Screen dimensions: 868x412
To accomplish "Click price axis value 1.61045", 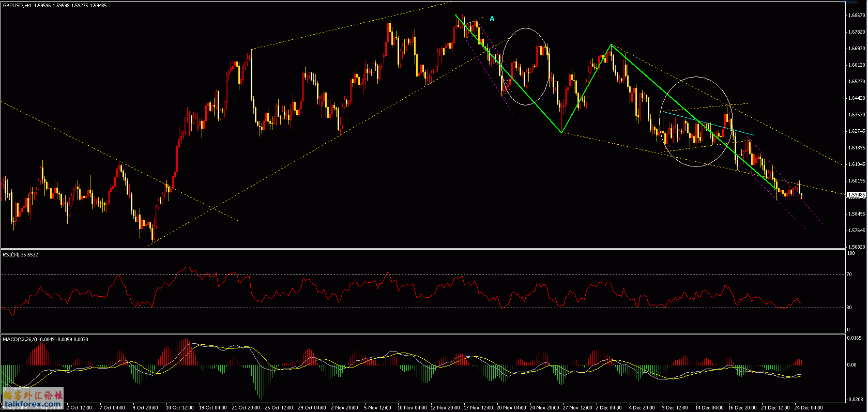I will tap(857, 164).
